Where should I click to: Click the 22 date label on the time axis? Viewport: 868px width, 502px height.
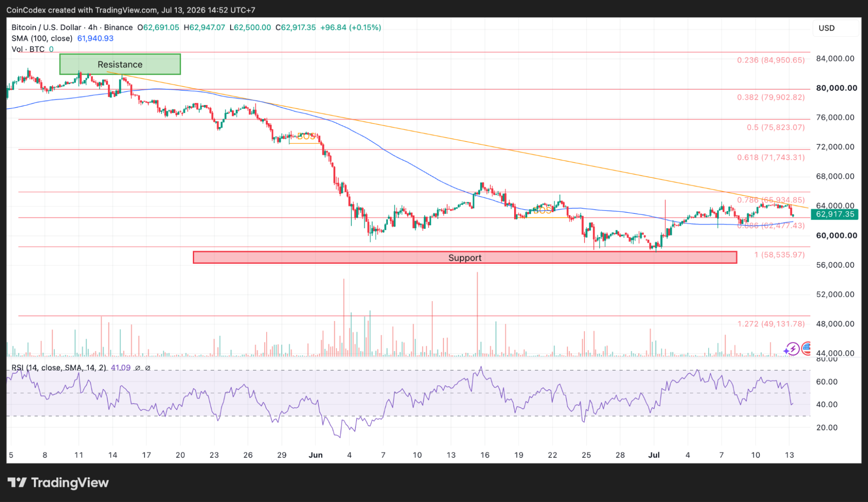(x=552, y=455)
